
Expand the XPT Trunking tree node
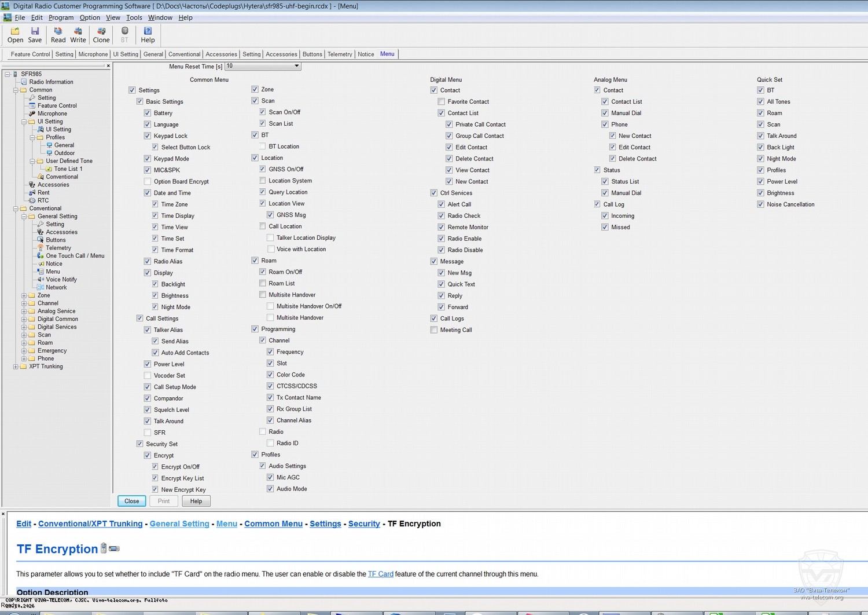coord(16,367)
